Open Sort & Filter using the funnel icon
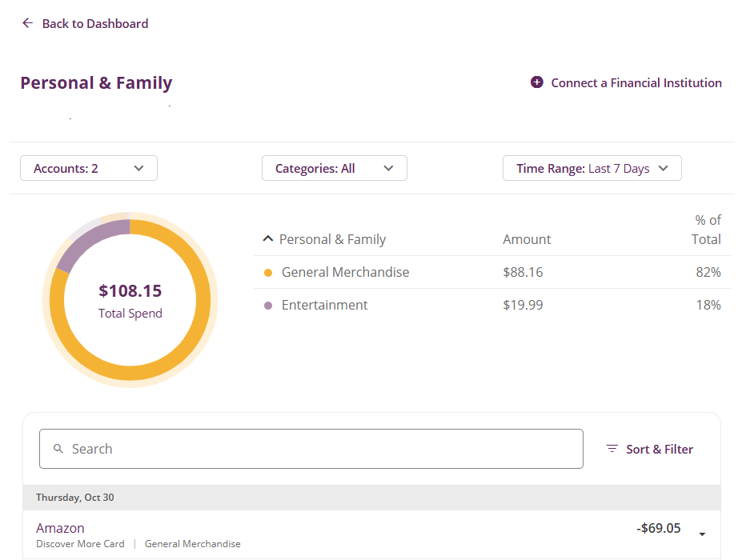Screen dimensions: 754x560 (612, 449)
